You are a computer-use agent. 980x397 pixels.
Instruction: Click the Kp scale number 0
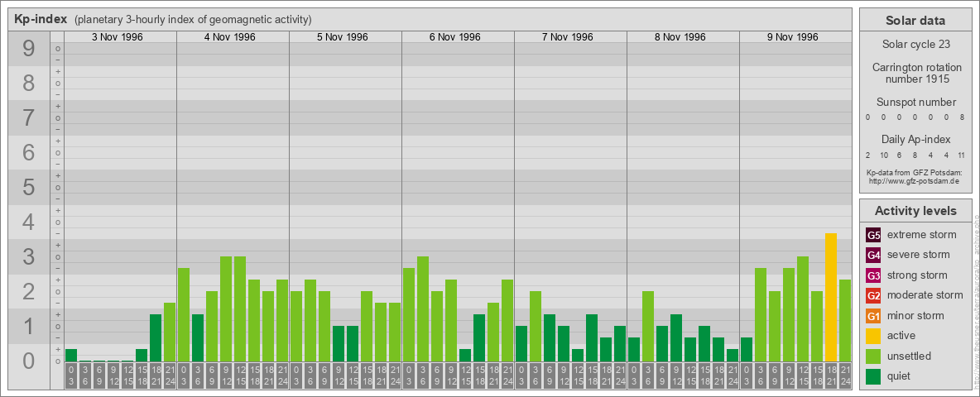(x=28, y=361)
